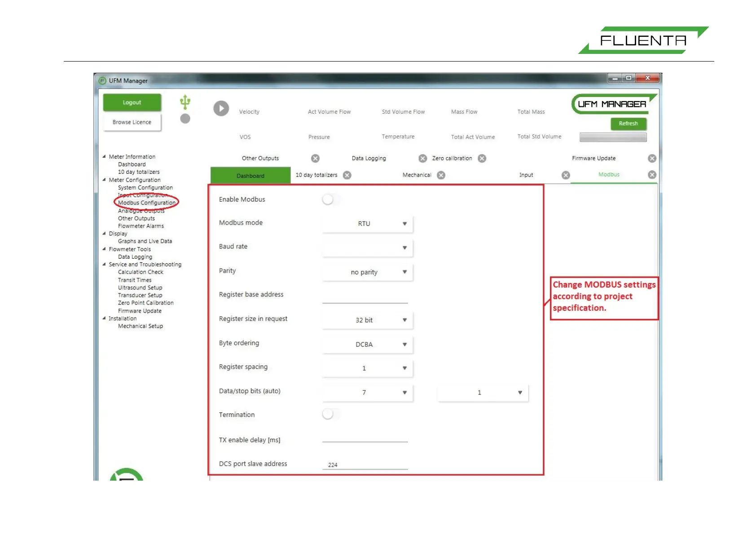Viewport: 756px width, 535px height.
Task: Select Mechanical Setup in the tree
Action: [x=140, y=326]
